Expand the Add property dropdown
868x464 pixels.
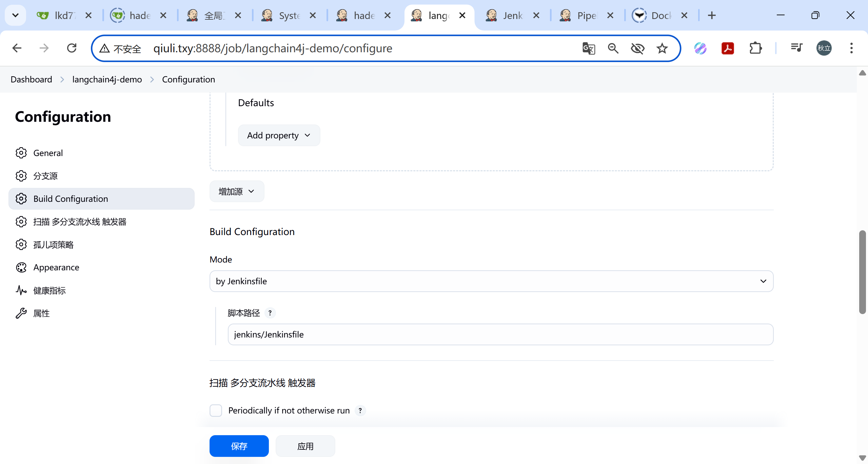tap(279, 135)
